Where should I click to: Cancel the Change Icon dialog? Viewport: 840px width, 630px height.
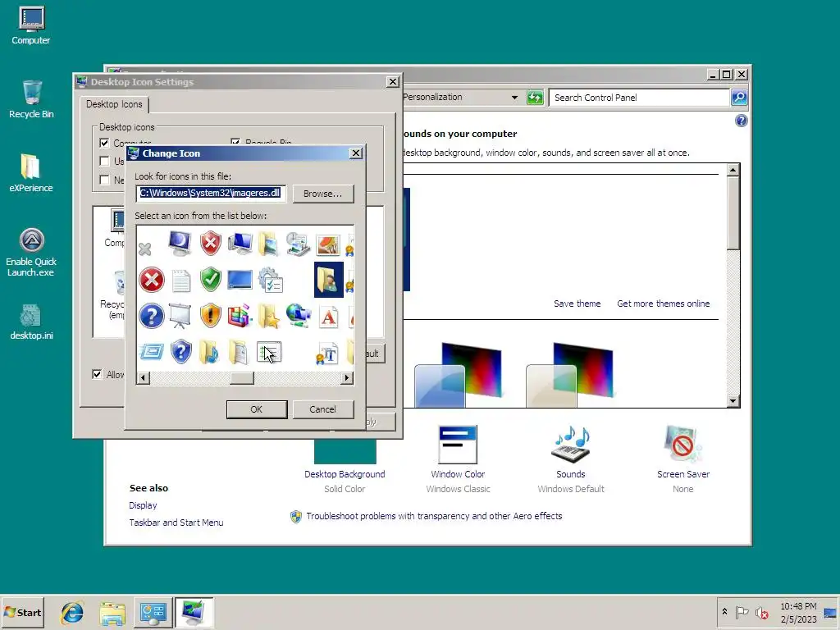click(x=322, y=409)
